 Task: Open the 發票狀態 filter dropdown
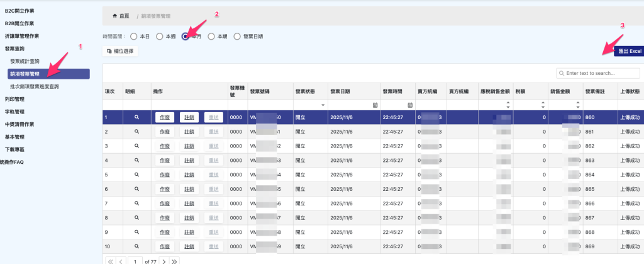pyautogui.click(x=323, y=105)
